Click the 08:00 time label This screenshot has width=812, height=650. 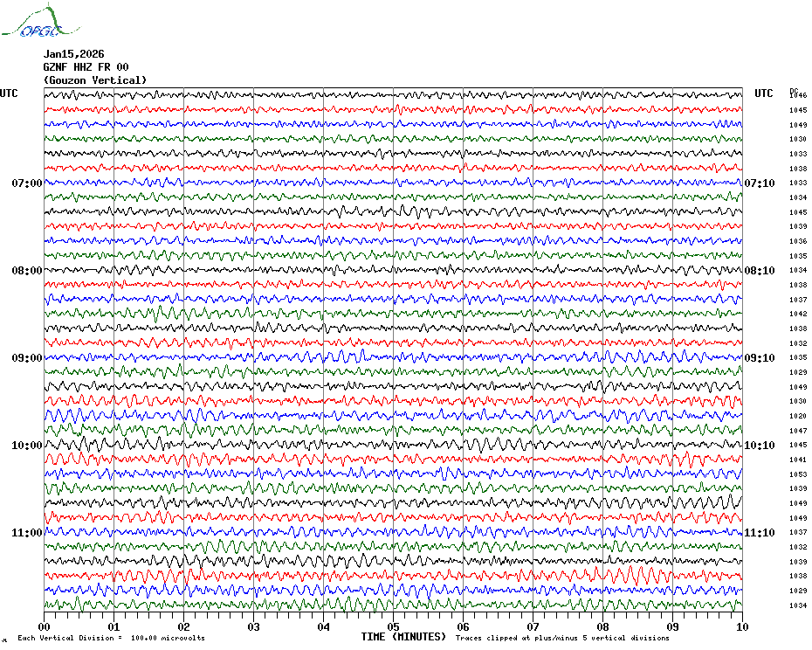pyautogui.click(x=27, y=271)
